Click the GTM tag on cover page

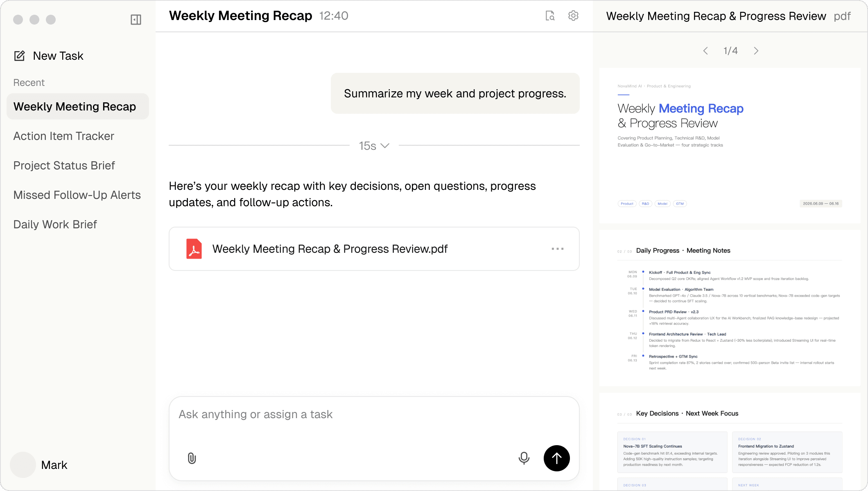pos(680,203)
